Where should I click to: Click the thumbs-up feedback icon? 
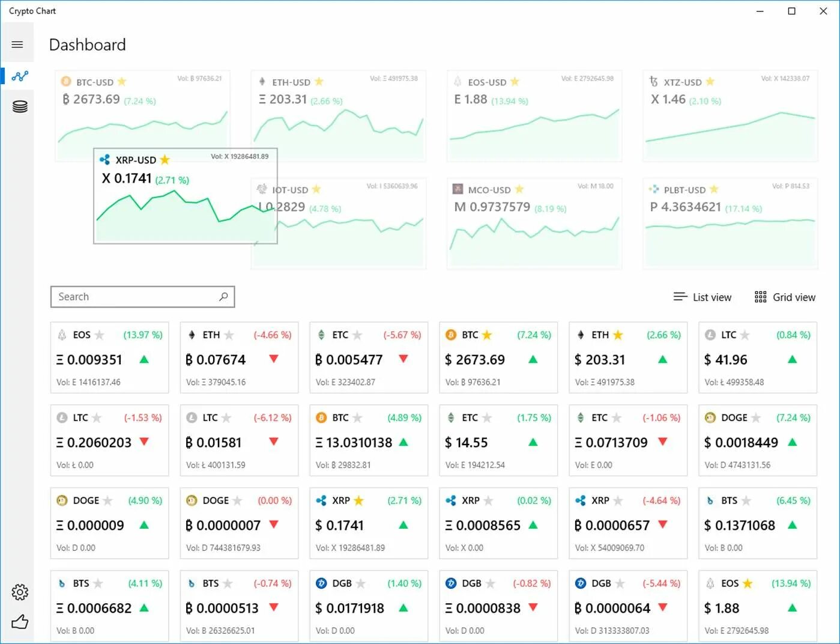19,622
